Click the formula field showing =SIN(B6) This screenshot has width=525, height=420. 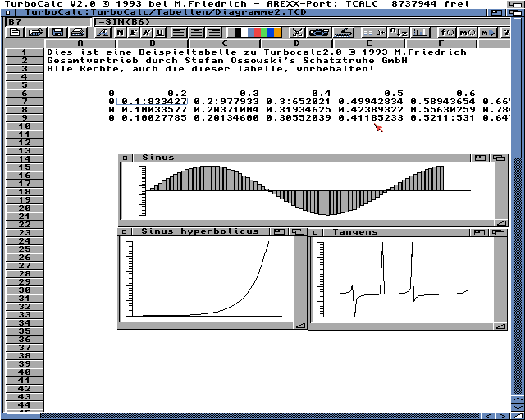pos(303,22)
